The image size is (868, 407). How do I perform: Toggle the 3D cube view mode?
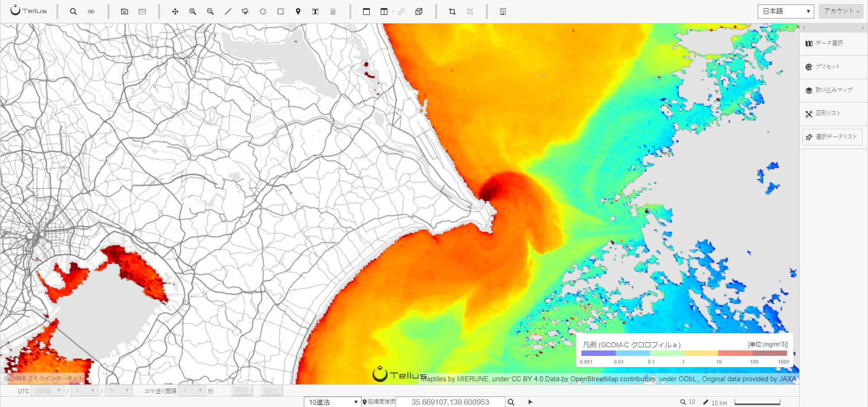tap(419, 12)
